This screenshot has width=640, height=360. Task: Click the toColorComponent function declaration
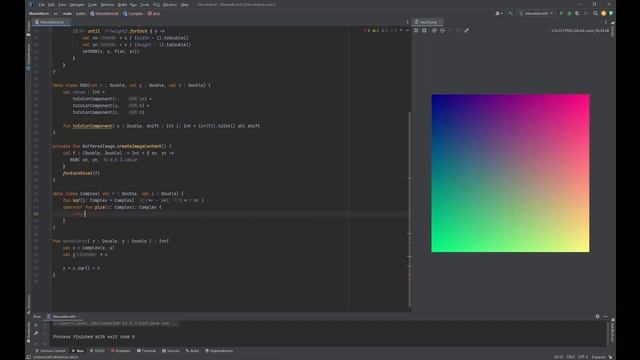(x=162, y=126)
